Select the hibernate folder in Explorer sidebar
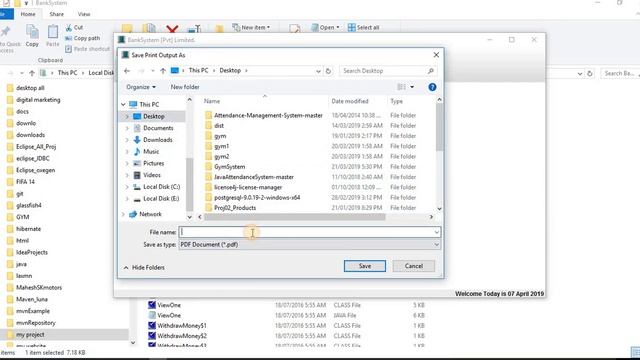The image size is (640, 360). [x=28, y=229]
